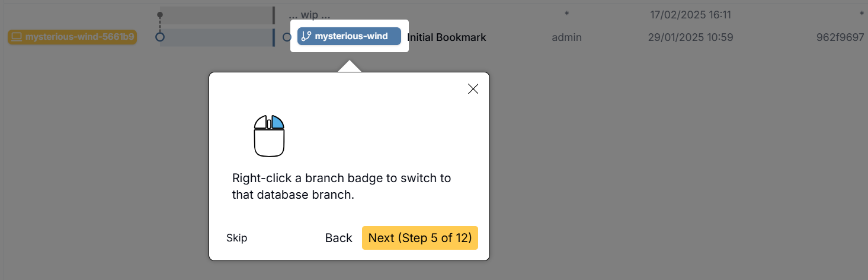Click the small circle left of the mysterious-wind badge
This screenshot has width=868, height=280.
(x=287, y=37)
